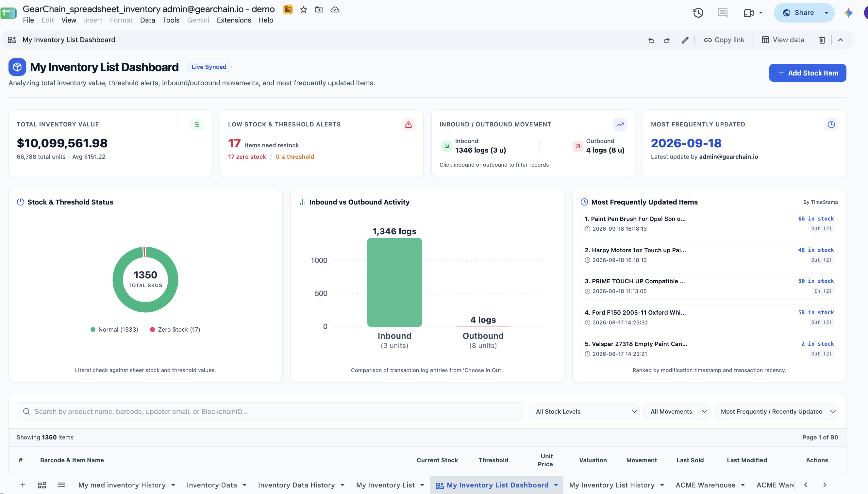Click the movement trend arrow icon

pos(620,124)
